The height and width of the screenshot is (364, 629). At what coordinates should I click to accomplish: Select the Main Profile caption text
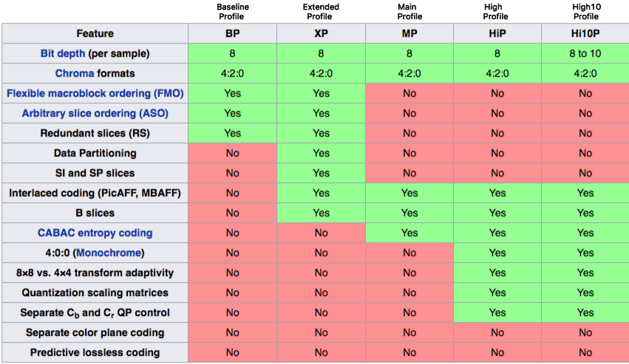(409, 11)
